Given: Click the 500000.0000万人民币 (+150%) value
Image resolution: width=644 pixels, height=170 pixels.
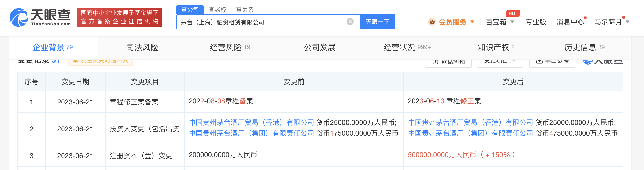Looking at the screenshot, I should coord(461,155).
